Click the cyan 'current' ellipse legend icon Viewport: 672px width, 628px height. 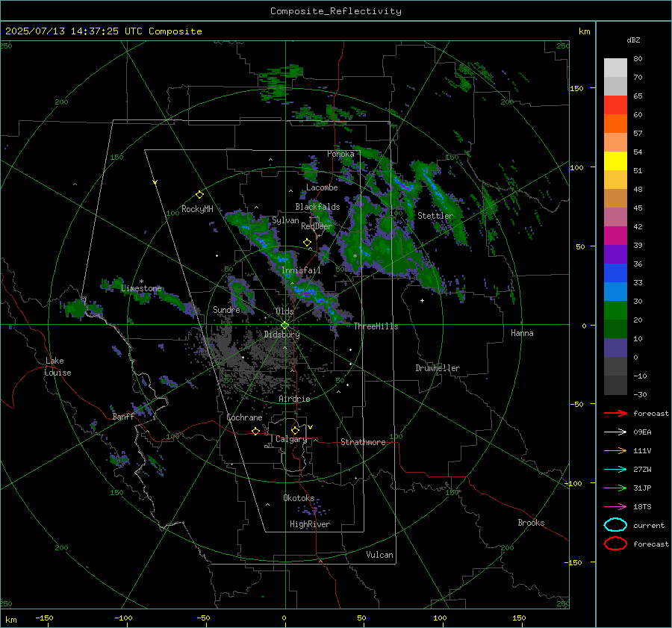click(x=615, y=525)
